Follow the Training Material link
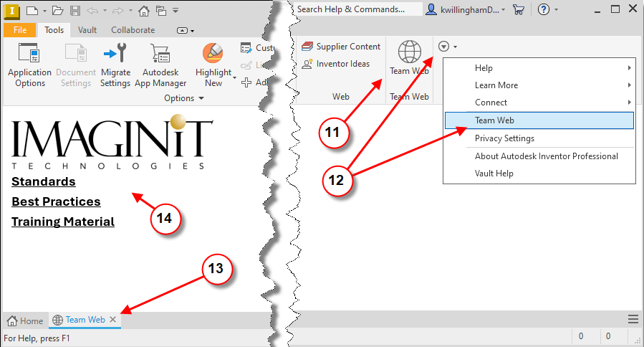The height and width of the screenshot is (347, 644). 63,222
